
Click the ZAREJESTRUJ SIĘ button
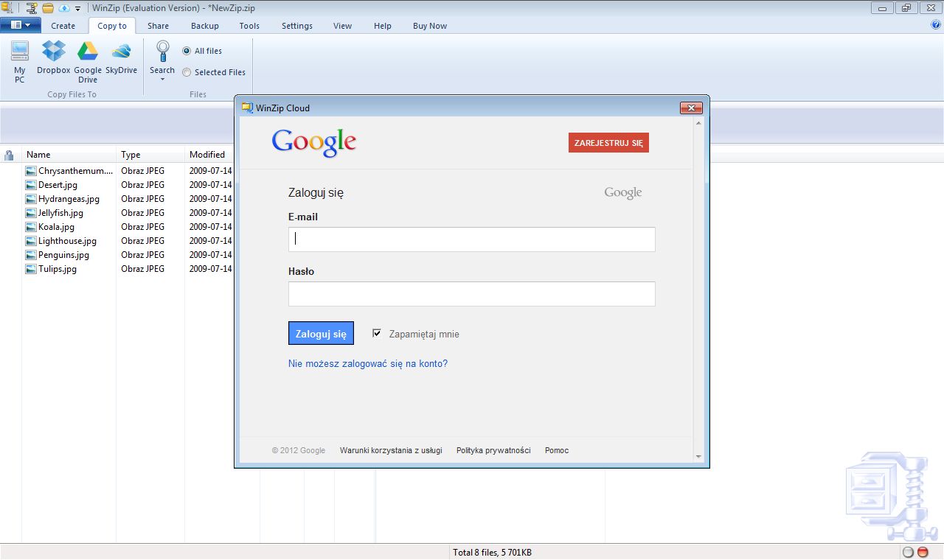click(608, 143)
